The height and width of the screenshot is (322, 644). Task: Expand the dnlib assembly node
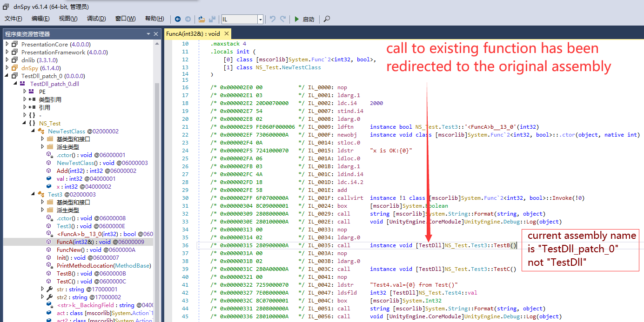tap(7, 60)
